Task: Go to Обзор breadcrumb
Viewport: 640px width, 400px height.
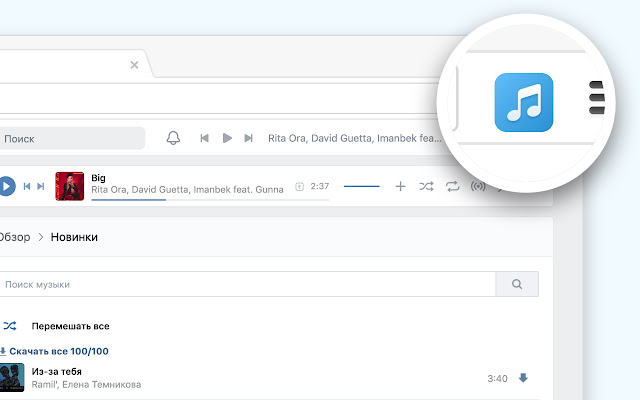Action: point(15,237)
